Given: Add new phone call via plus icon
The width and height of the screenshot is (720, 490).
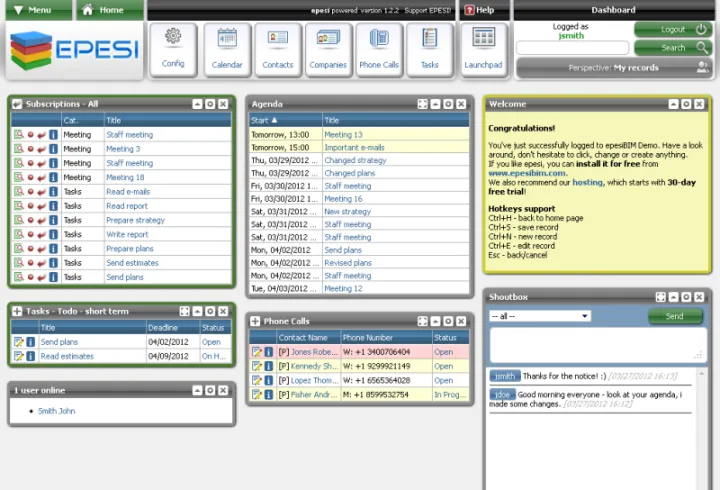Looking at the screenshot, I should point(255,321).
